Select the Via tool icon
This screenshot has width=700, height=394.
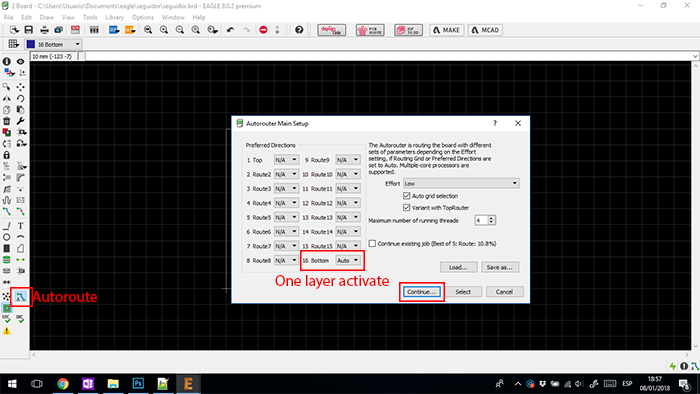click(7, 260)
